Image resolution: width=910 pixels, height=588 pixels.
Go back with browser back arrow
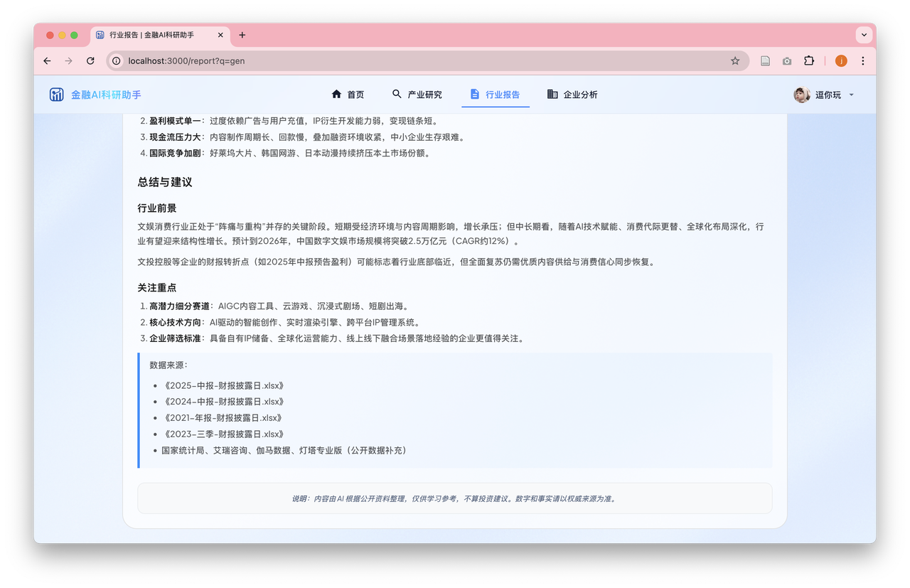(47, 61)
